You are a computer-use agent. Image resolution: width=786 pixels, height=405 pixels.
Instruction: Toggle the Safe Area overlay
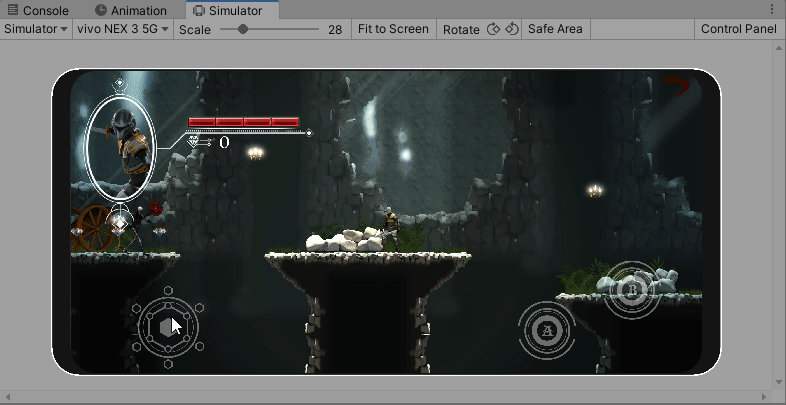click(555, 29)
